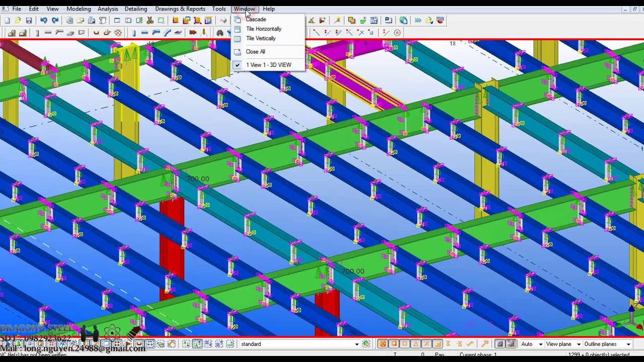
Task: Choose Tile Horizontally from Window menu
Action: pyautogui.click(x=268, y=29)
